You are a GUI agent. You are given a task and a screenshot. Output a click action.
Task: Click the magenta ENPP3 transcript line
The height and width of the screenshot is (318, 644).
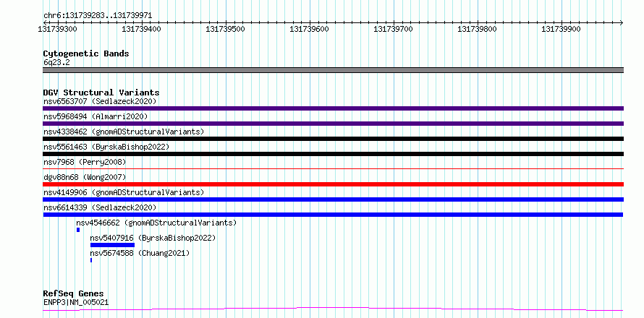(x=333, y=309)
